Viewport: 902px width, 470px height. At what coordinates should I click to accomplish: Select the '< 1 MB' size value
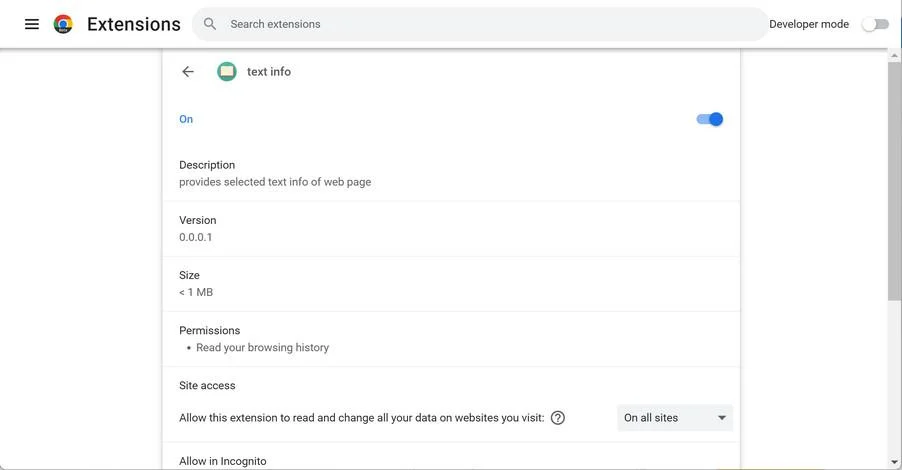point(196,292)
